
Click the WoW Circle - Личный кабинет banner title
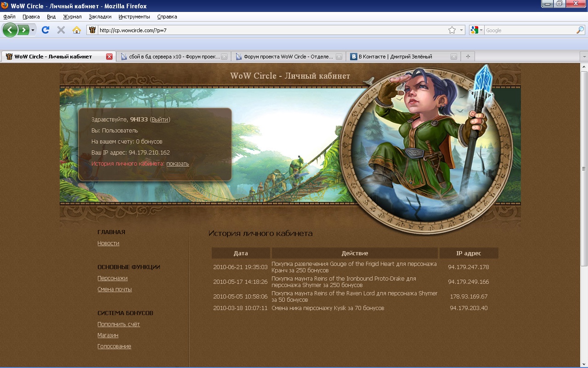coord(290,76)
